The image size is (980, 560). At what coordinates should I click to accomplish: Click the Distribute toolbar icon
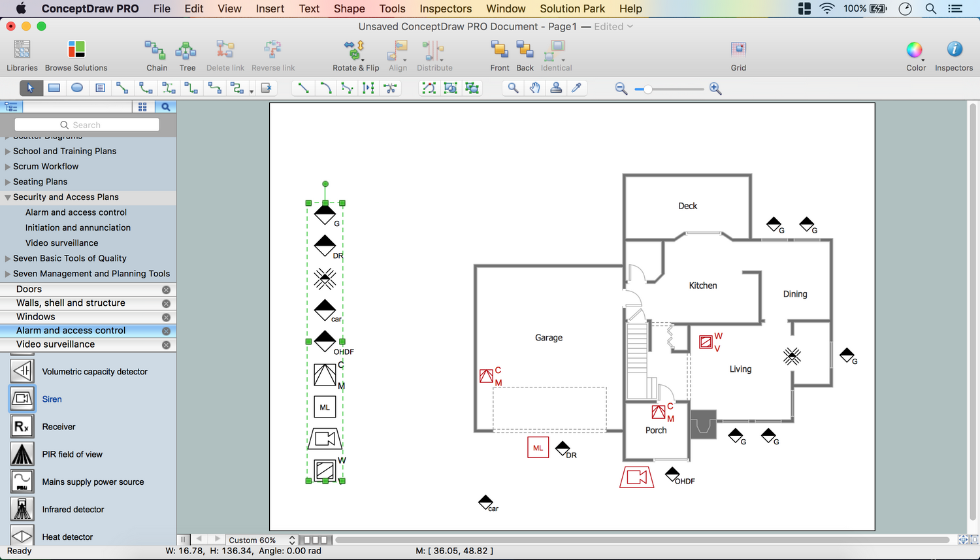coord(434,50)
